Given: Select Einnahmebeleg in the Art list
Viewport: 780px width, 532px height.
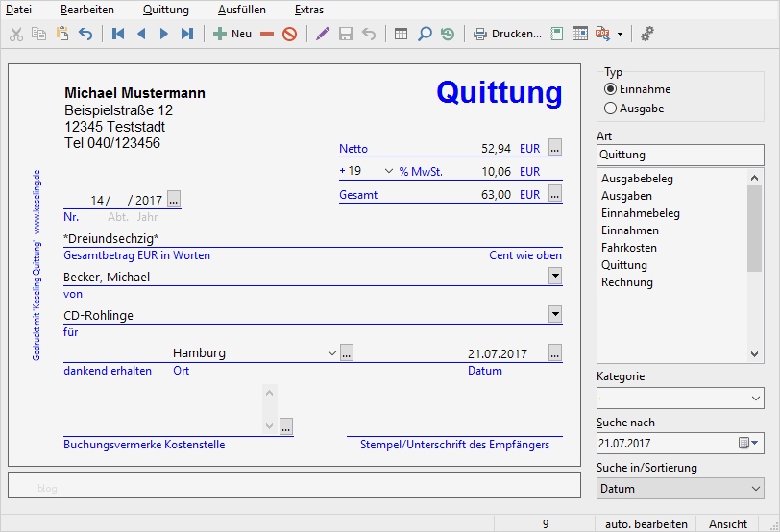Looking at the screenshot, I should click(640, 213).
